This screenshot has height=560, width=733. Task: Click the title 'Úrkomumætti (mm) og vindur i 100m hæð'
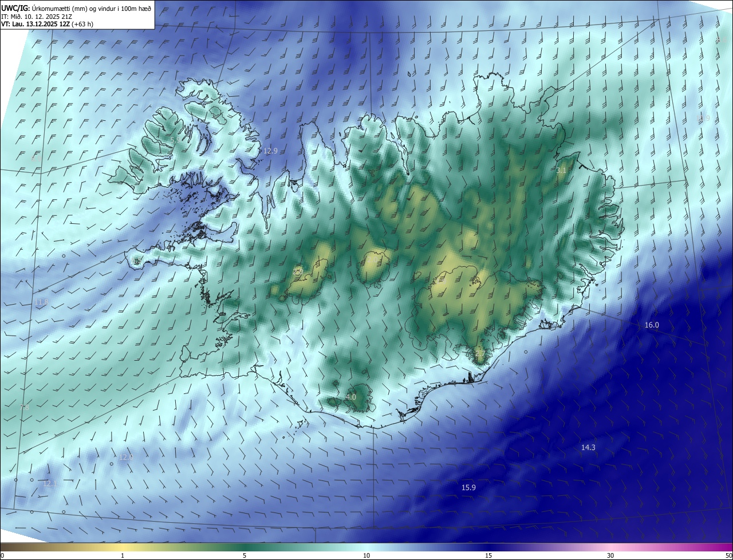click(x=90, y=9)
